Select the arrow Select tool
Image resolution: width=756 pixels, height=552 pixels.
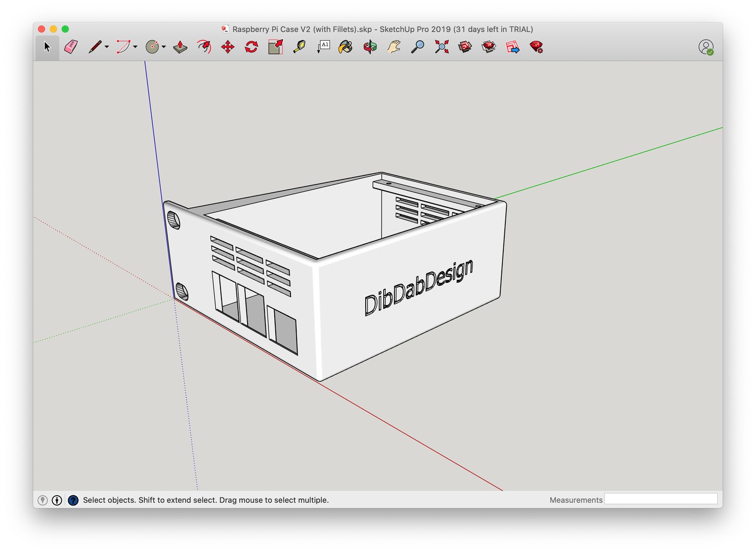(47, 47)
